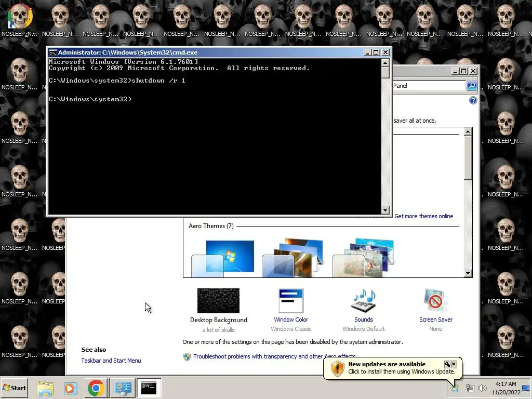Viewport: 532px width, 399px height.
Task: Show the clock and date flyout
Action: pos(506,388)
